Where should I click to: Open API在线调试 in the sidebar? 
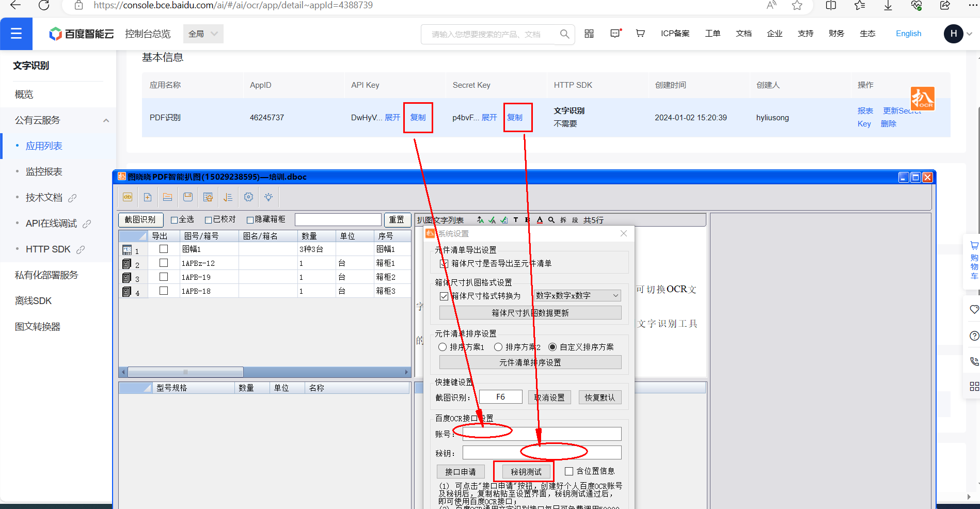[51, 224]
